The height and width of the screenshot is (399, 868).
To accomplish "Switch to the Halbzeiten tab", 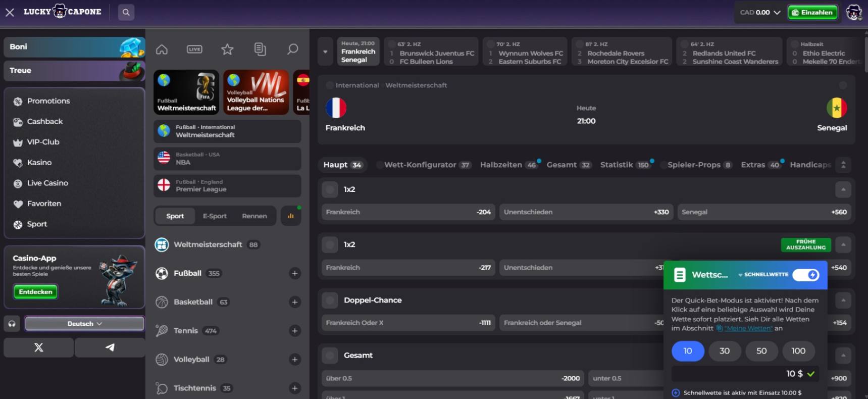I will (508, 165).
